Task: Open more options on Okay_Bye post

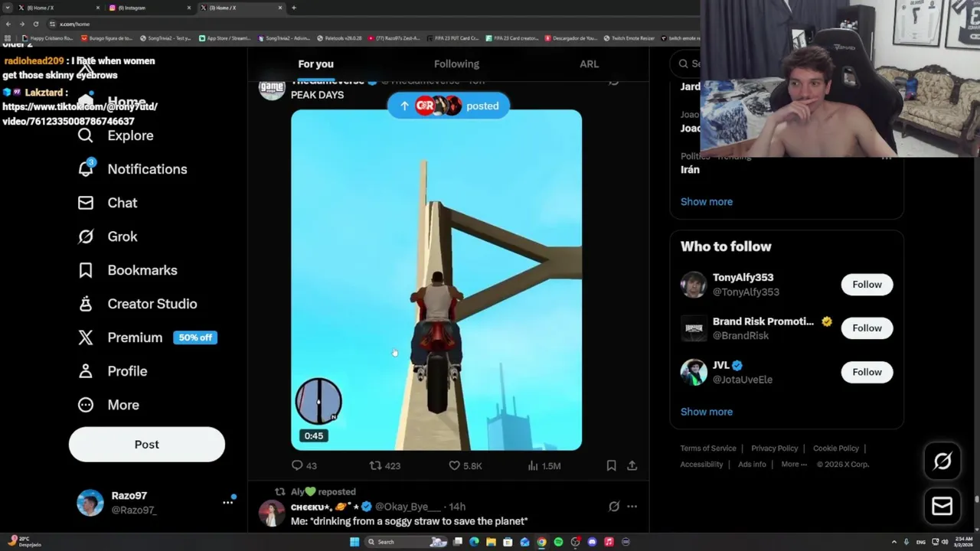Action: tap(632, 507)
